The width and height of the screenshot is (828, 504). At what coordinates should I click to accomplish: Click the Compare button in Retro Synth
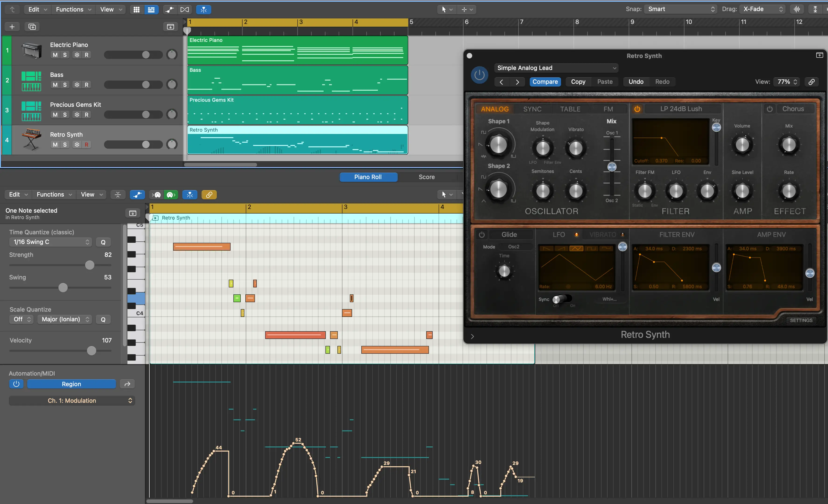tap(545, 82)
